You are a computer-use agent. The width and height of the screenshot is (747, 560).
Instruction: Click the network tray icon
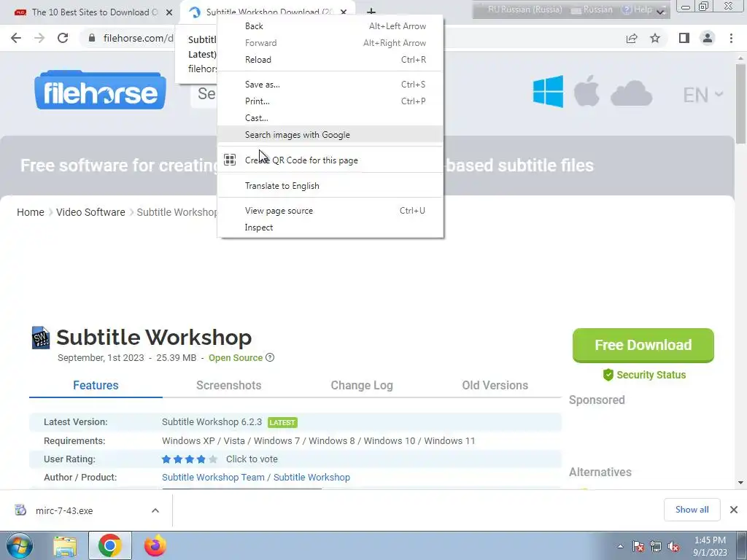tap(656, 547)
